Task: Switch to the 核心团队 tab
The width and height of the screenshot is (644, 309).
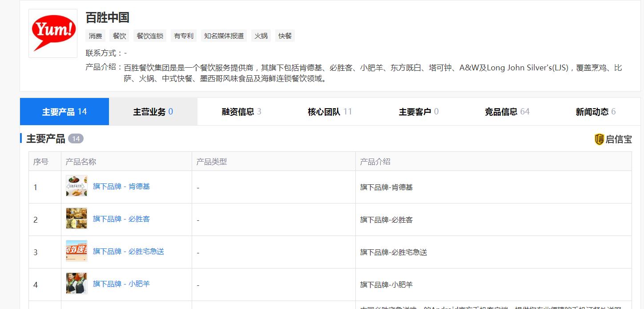Action: [x=330, y=112]
